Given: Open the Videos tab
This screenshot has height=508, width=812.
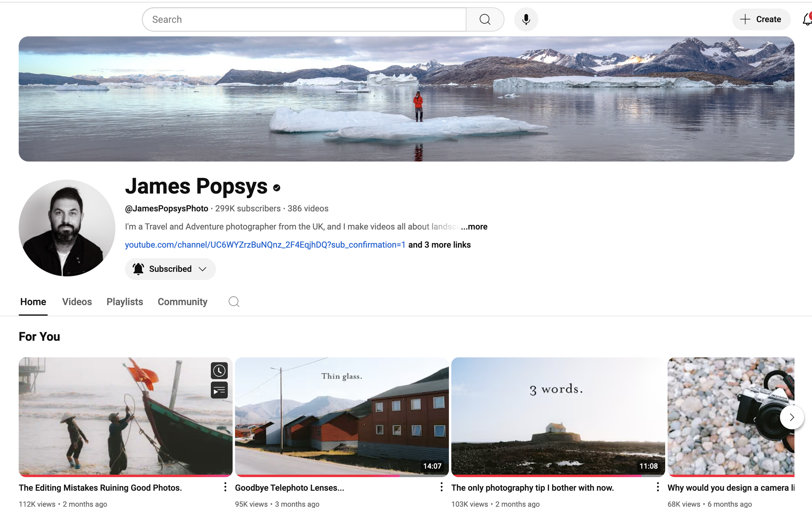Looking at the screenshot, I should coord(77,302).
